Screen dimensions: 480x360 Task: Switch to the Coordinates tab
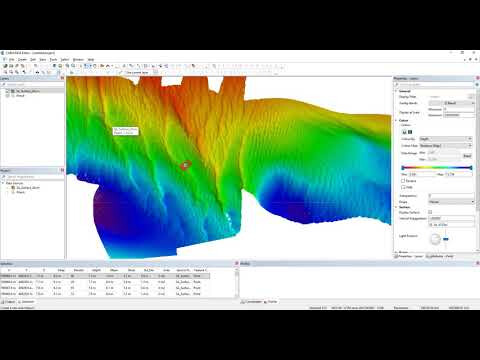[251, 302]
